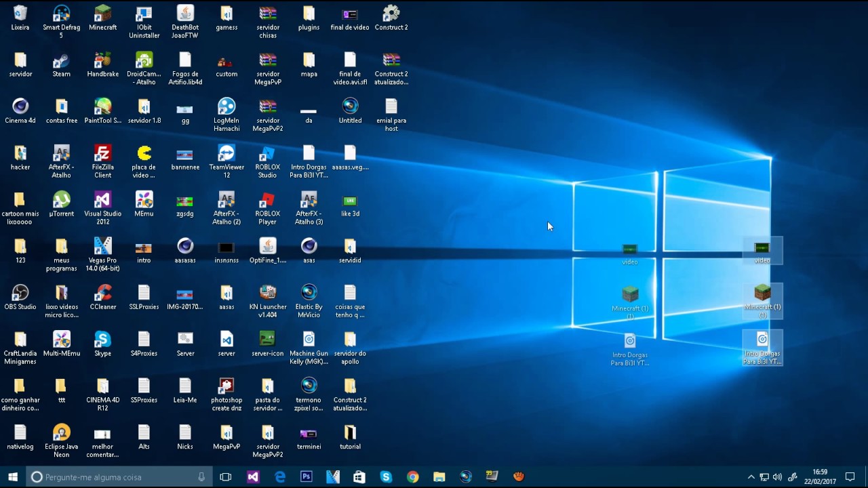Open Google Chrome from the taskbar

click(x=412, y=477)
